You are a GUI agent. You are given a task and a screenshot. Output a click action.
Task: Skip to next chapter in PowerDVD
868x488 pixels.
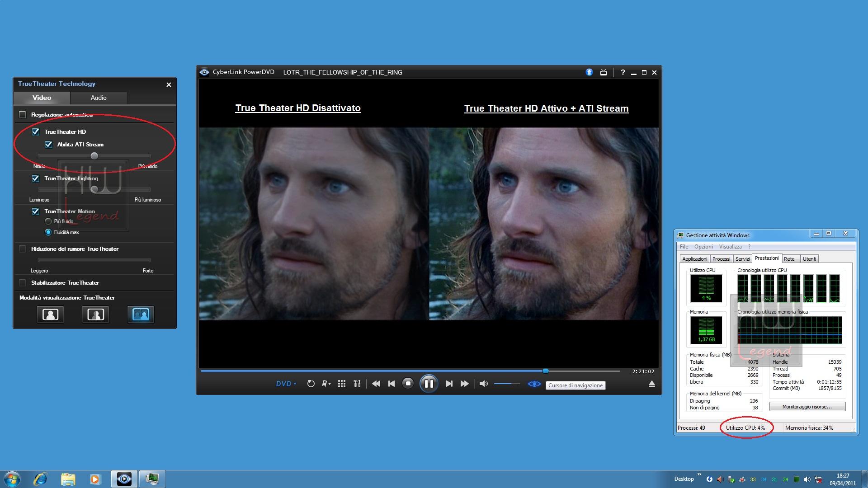click(x=449, y=384)
